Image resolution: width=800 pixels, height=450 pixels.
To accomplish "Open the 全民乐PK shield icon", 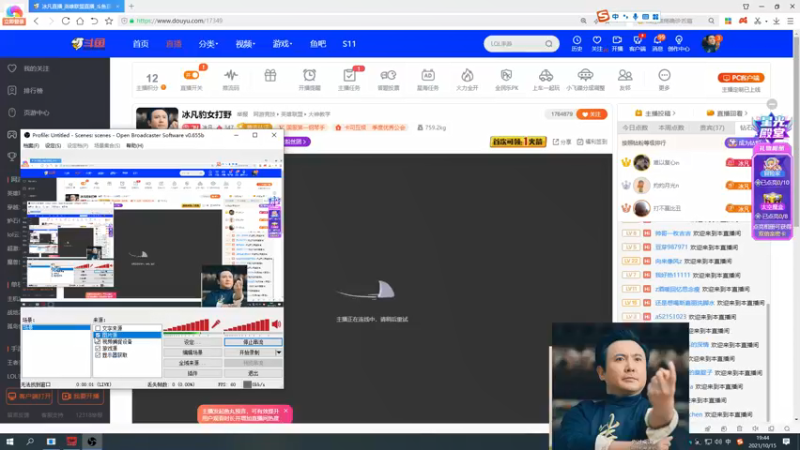I will tap(506, 76).
